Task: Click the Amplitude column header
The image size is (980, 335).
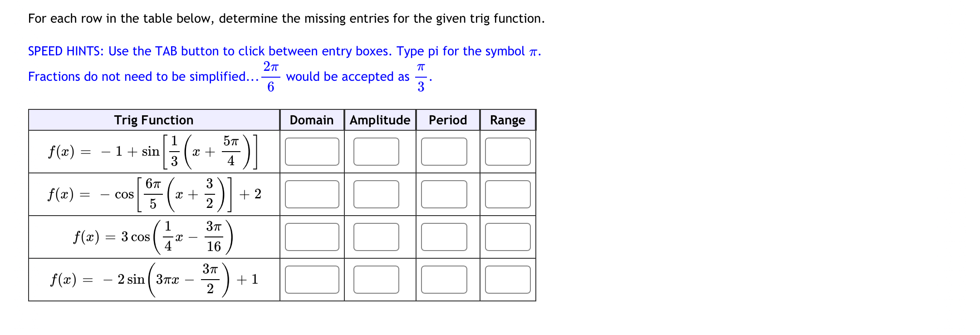Action: click(x=380, y=120)
